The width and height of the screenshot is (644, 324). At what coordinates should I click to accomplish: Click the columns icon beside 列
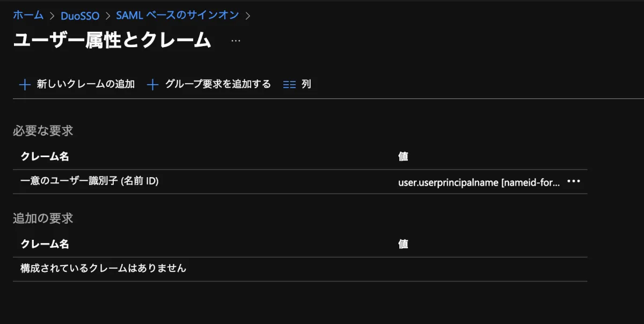pos(289,85)
